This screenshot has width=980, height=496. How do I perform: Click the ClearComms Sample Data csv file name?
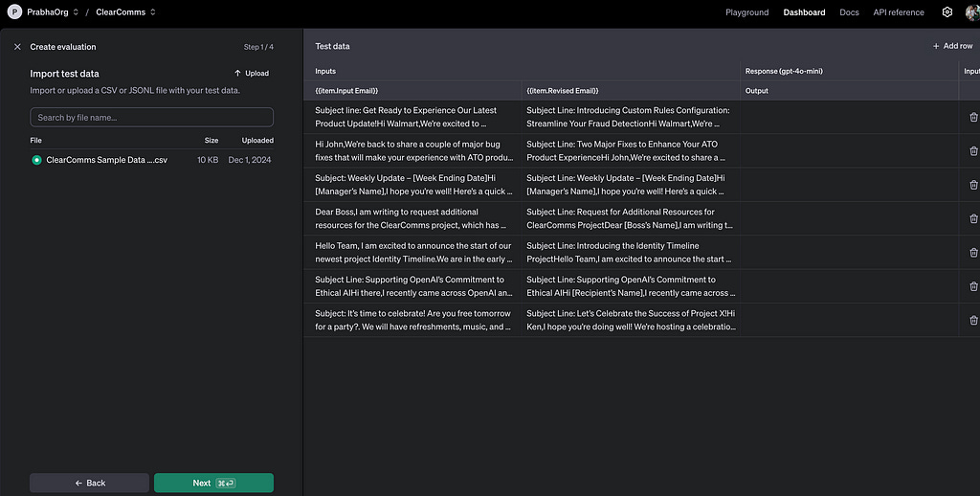point(107,160)
